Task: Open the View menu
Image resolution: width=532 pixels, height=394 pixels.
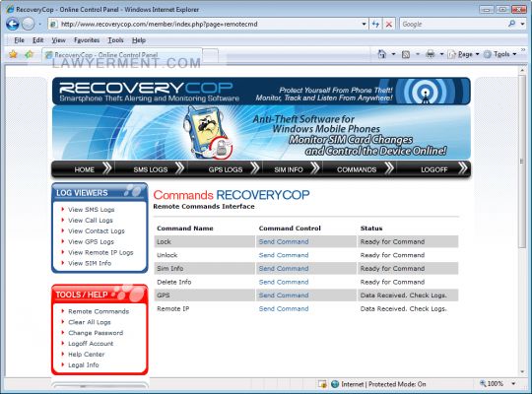Action: (x=58, y=40)
